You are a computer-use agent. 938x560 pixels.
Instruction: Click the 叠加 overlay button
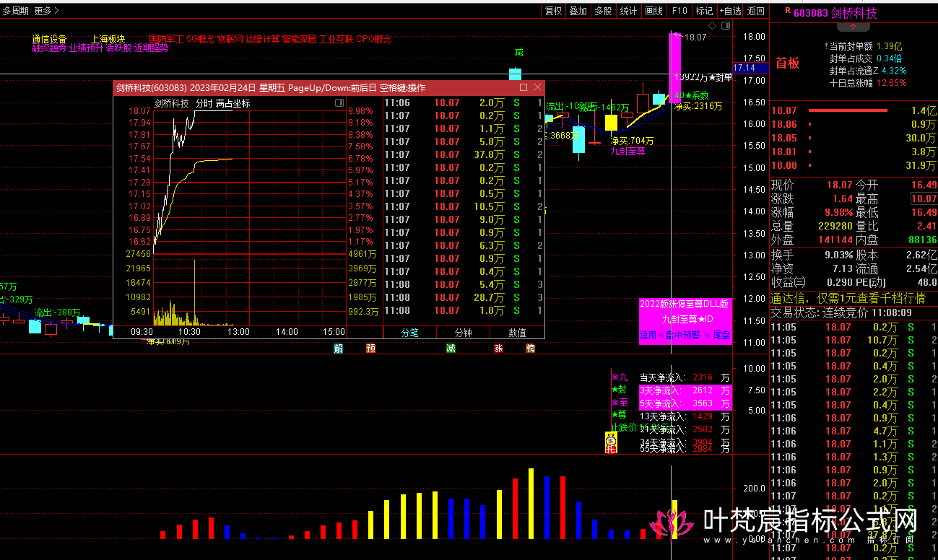click(578, 11)
